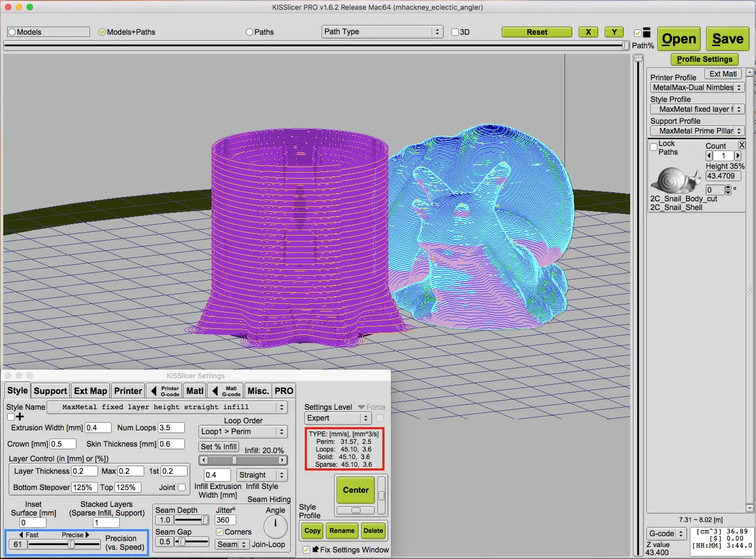The width and height of the screenshot is (756, 559).
Task: Select the Models+Paths radio button
Action: click(102, 32)
